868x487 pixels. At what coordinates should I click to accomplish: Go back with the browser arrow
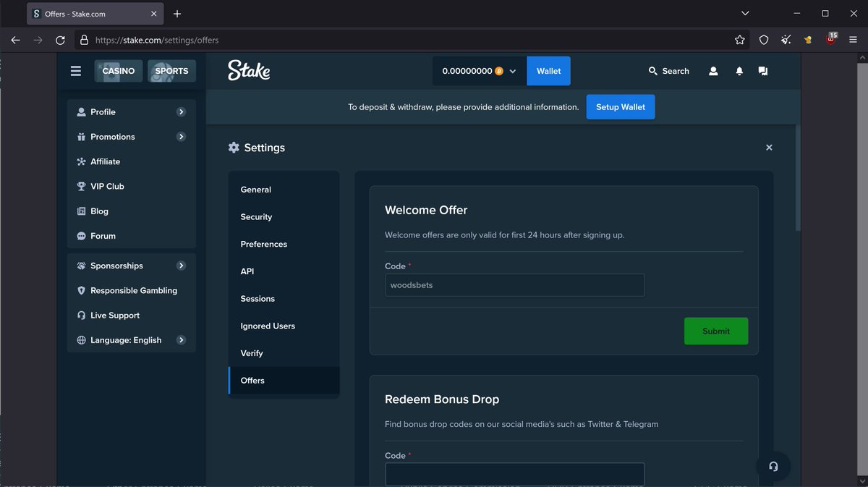[x=15, y=40]
